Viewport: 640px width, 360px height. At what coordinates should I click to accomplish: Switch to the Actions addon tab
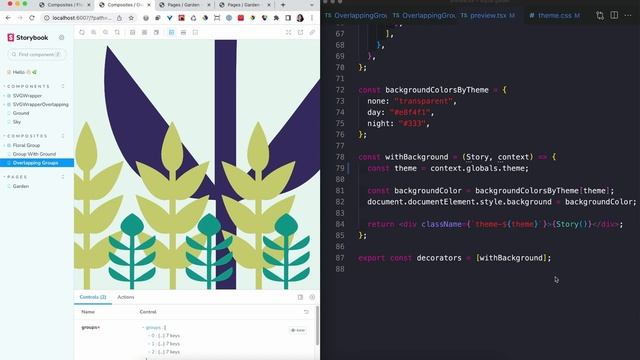click(x=126, y=297)
